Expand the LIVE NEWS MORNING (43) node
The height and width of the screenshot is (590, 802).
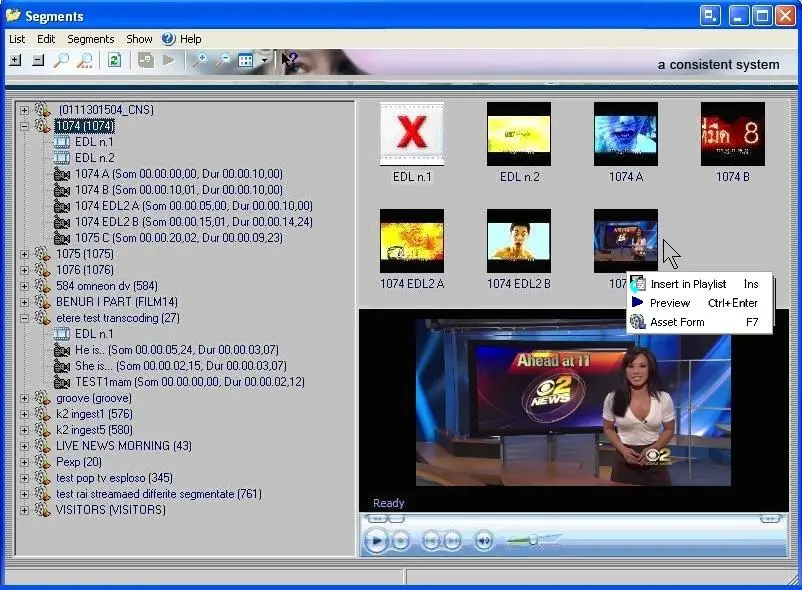(24, 446)
